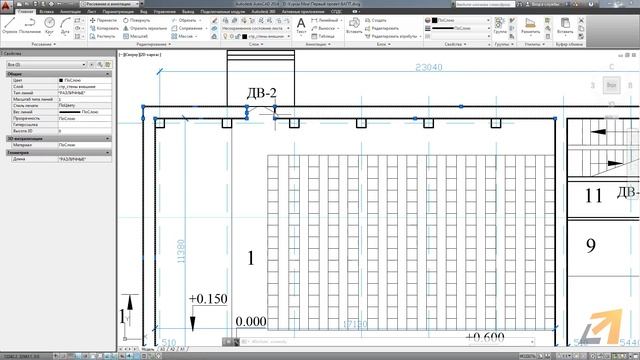Toggle layer lock icon in Слои panel
This screenshot has width=640, height=360.
point(238,36)
